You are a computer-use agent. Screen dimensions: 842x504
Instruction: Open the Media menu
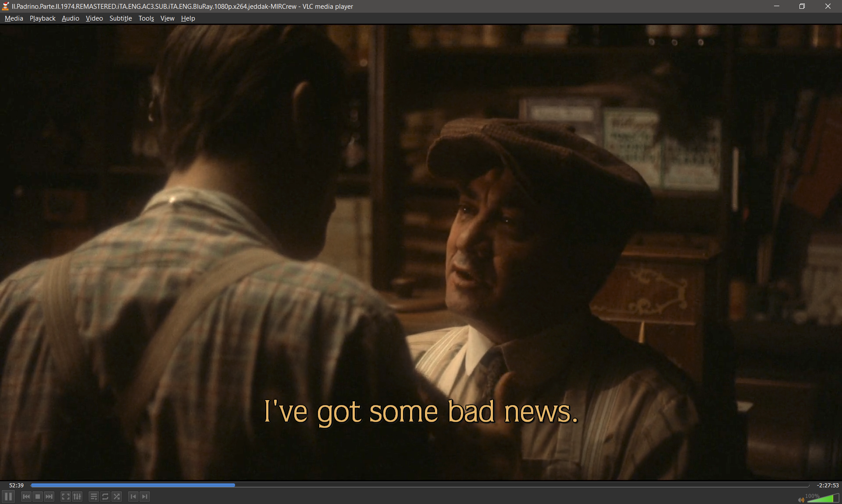click(x=14, y=18)
